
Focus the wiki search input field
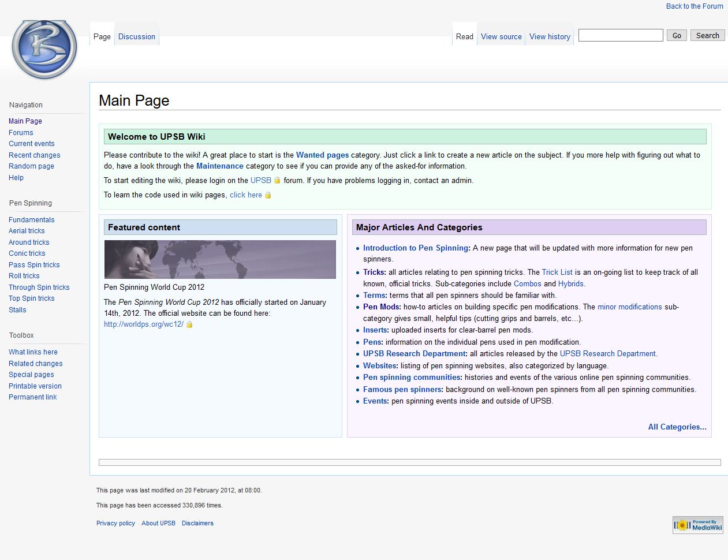coord(620,35)
